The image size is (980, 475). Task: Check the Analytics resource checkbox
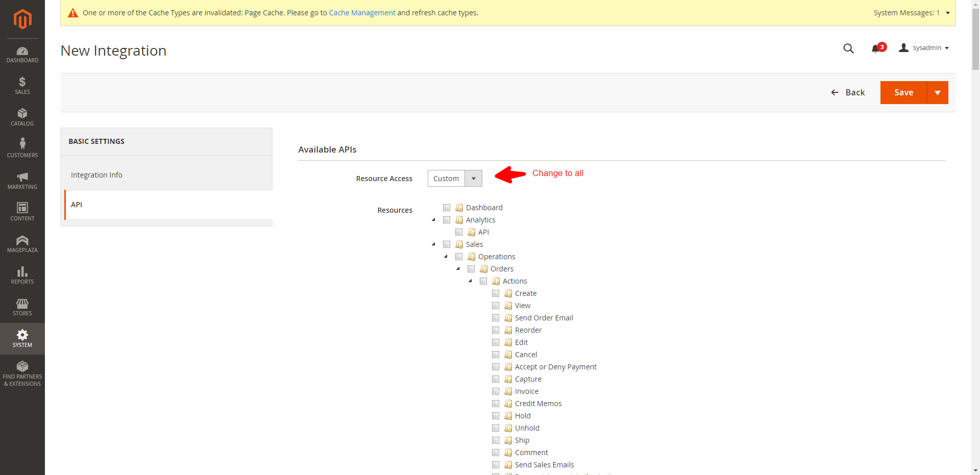(x=447, y=220)
